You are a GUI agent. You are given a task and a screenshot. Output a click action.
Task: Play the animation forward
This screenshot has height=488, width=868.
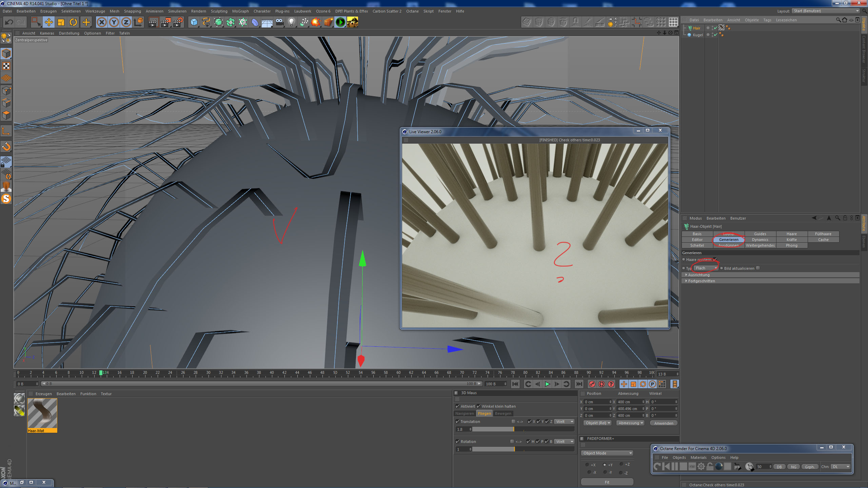coord(547,384)
